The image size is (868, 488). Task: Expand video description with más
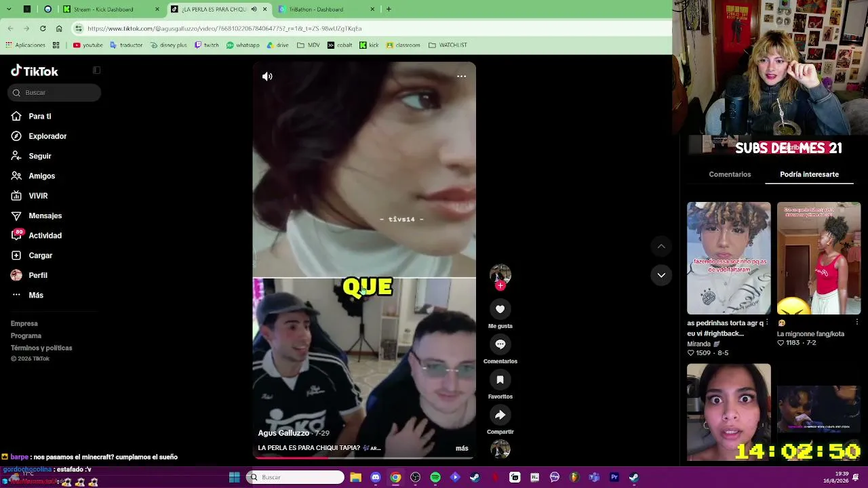(x=462, y=448)
